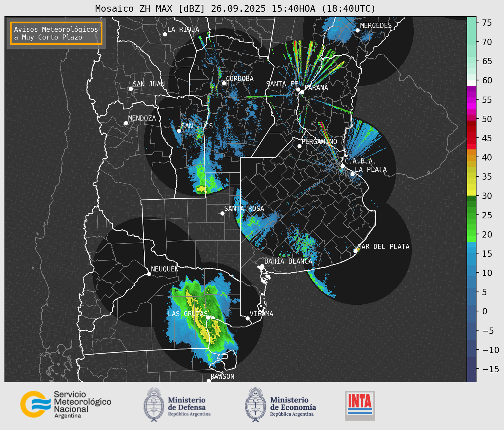Click the RAWSON city label
This screenshot has width=504, height=430.
click(222, 376)
